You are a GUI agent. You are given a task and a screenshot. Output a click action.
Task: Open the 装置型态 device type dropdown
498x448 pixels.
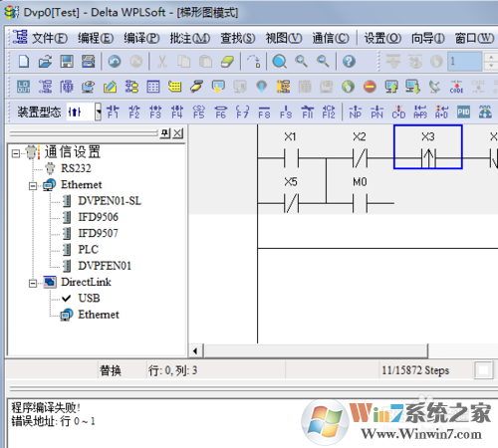98,112
